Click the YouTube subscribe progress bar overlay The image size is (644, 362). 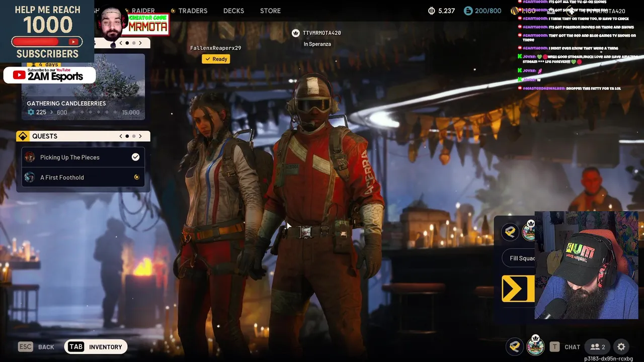tap(47, 42)
